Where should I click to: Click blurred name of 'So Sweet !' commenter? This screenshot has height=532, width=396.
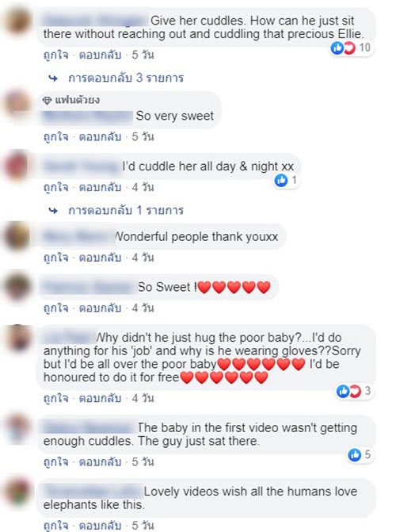89,287
